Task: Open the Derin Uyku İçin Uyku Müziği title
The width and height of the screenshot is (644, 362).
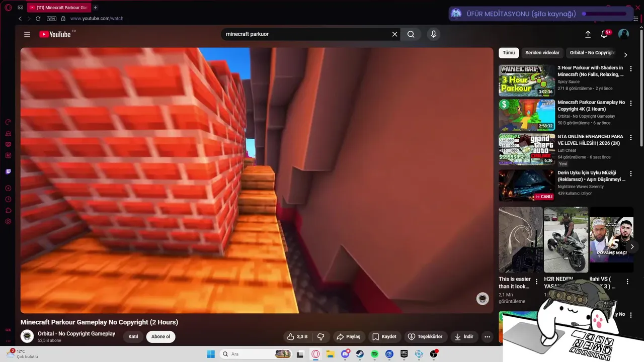Action: click(x=591, y=176)
